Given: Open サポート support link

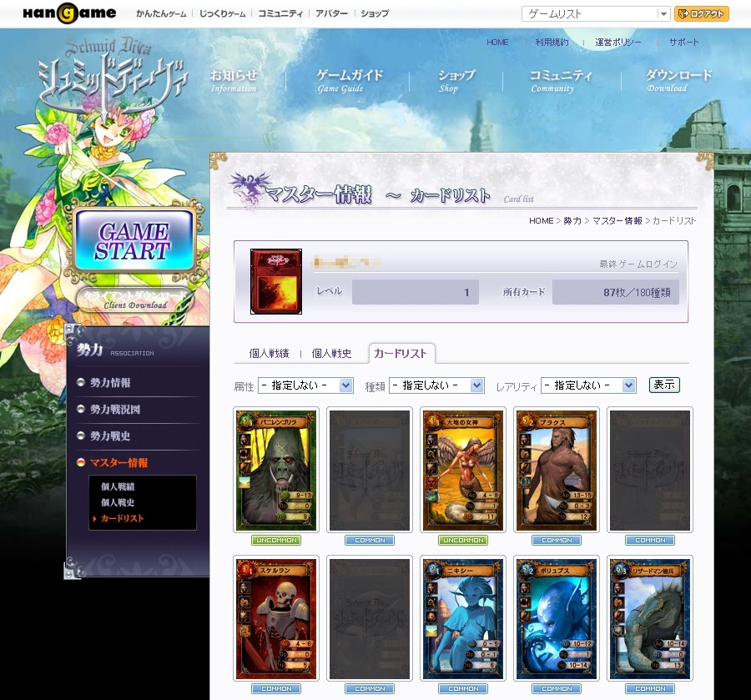Looking at the screenshot, I should click(x=684, y=43).
